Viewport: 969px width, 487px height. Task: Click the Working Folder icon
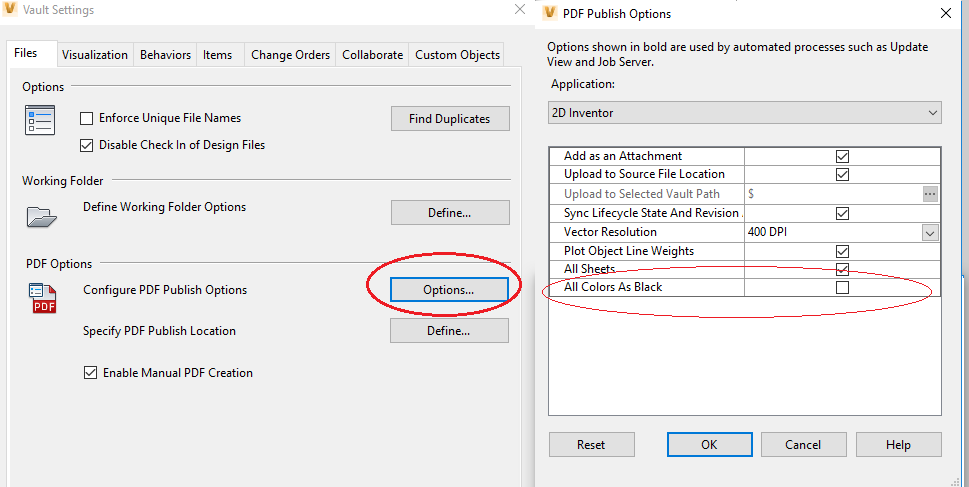click(x=41, y=214)
